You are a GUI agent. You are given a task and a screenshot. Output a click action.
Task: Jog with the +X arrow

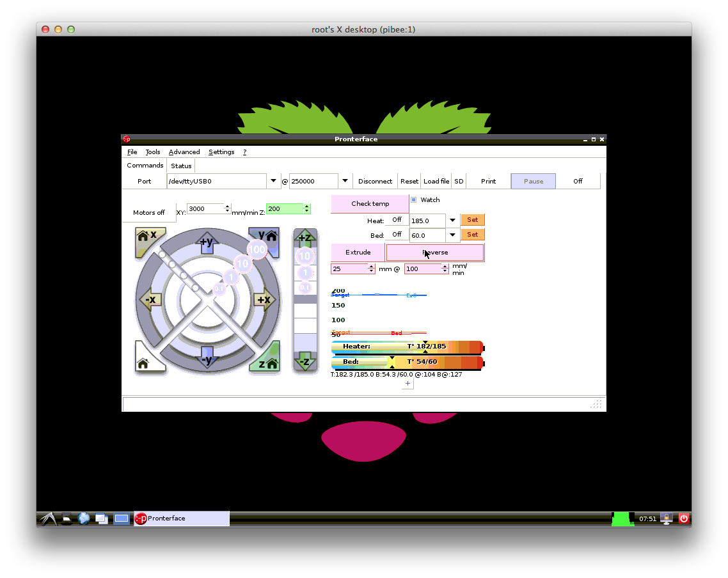coord(264,300)
